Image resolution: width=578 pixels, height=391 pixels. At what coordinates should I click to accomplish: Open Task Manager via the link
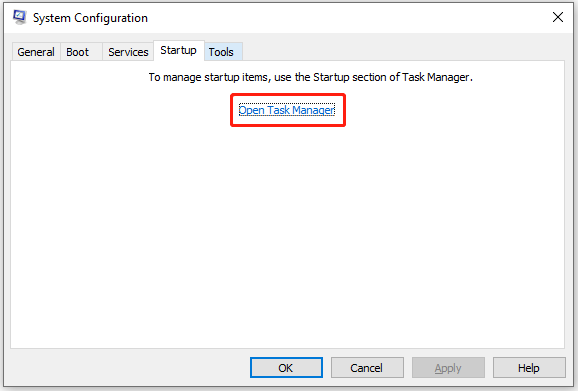click(287, 110)
